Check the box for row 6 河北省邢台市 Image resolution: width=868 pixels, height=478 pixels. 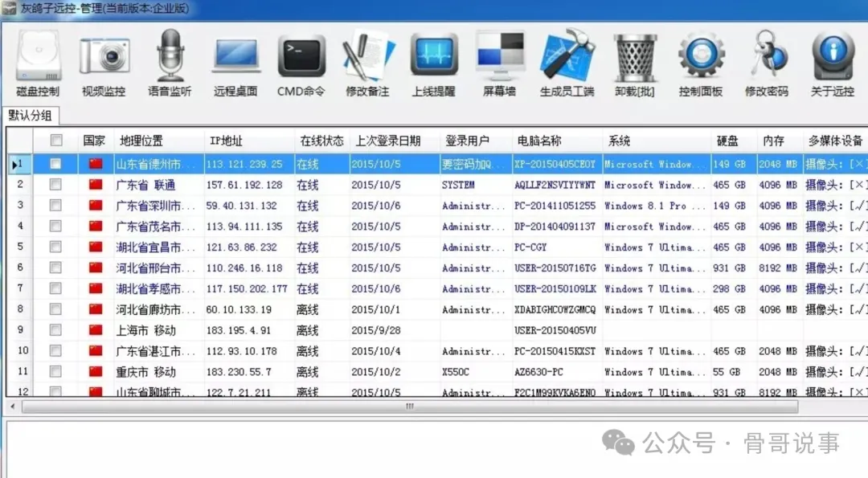click(x=55, y=268)
